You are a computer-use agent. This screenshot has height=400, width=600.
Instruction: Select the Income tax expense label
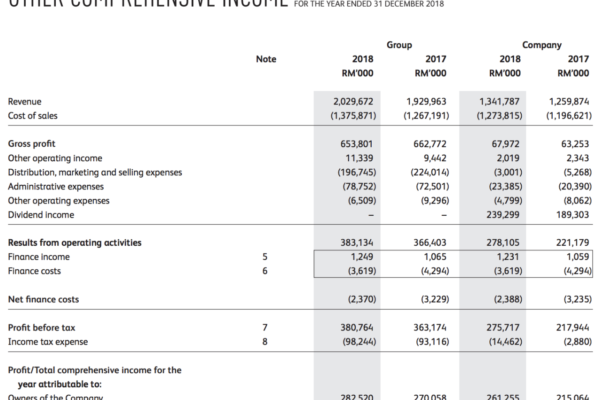(x=48, y=342)
